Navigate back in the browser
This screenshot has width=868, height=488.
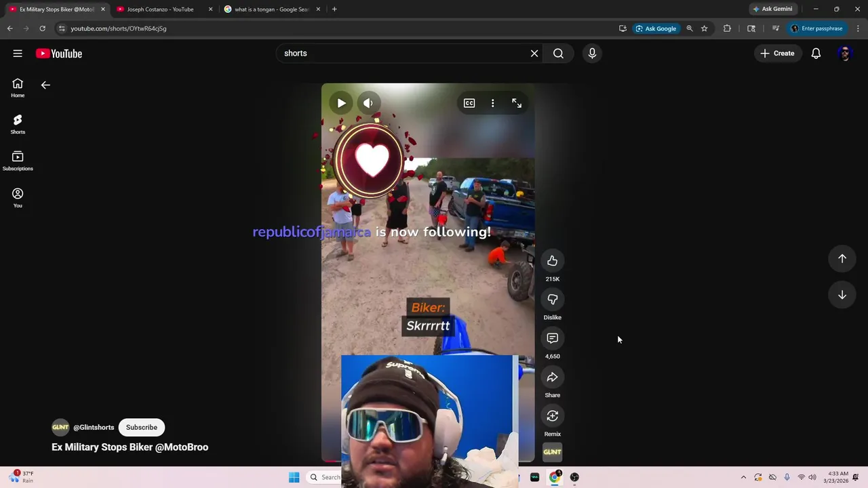click(x=9, y=28)
